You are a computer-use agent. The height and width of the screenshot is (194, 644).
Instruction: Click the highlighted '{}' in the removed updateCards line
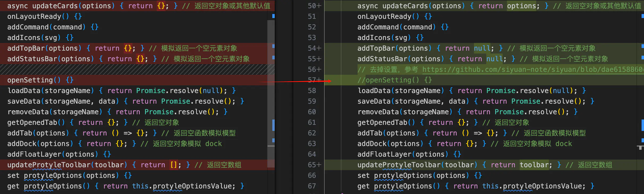tap(161, 6)
